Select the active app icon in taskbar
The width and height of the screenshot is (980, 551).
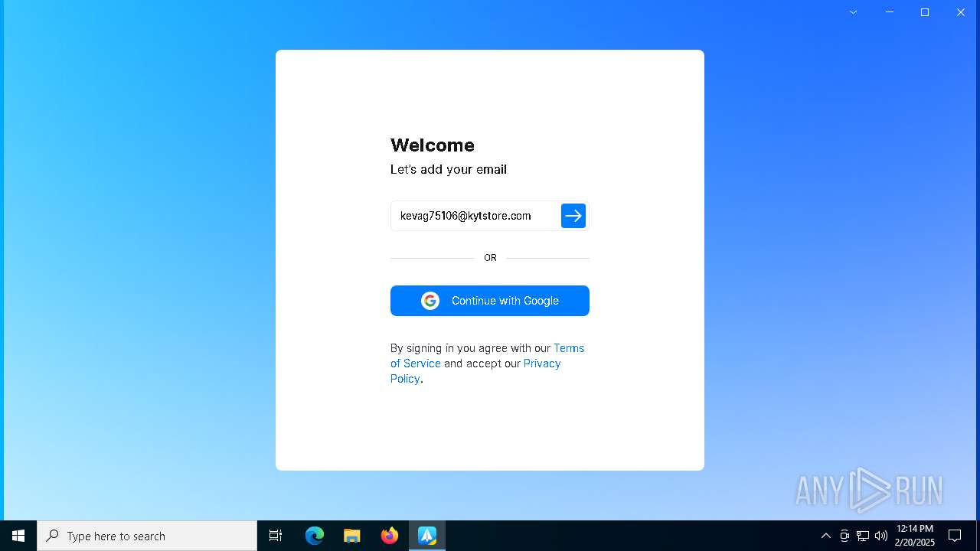tap(427, 536)
